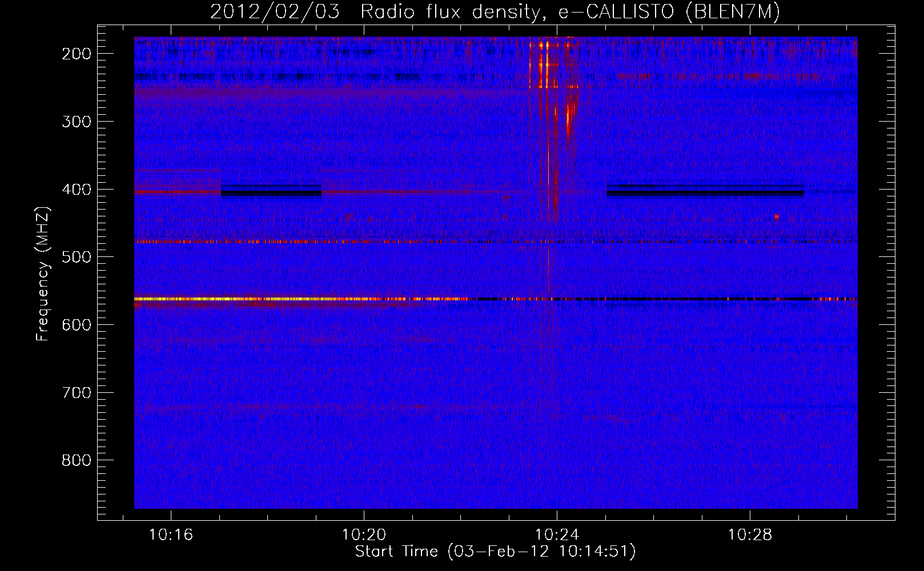Click the red dotted line near 480 MHz
This screenshot has width=924, height=571.
point(495,242)
